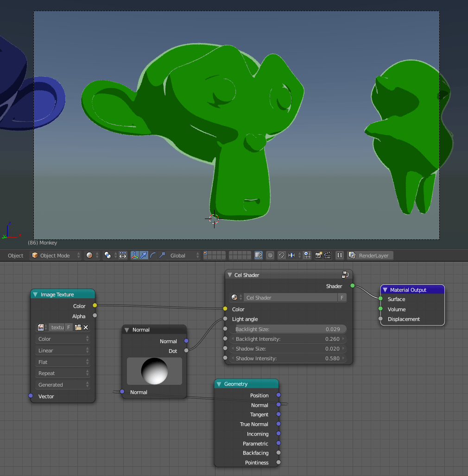Select the translate manipulator icon
The width and height of the screenshot is (468, 476).
[x=145, y=255]
